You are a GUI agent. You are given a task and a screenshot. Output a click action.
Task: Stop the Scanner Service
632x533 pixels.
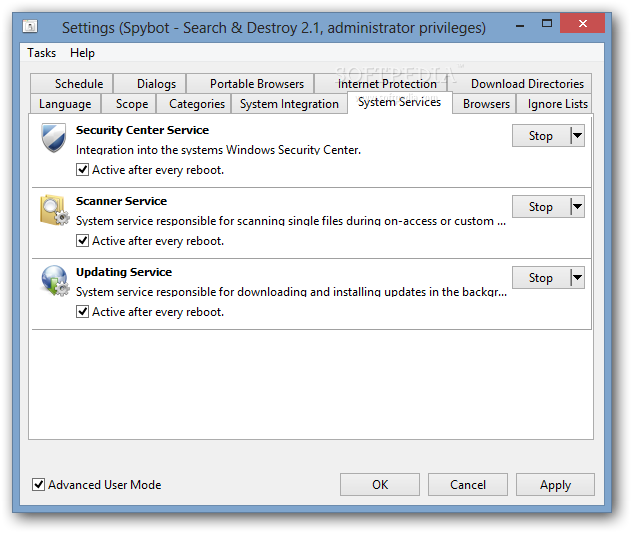(541, 206)
